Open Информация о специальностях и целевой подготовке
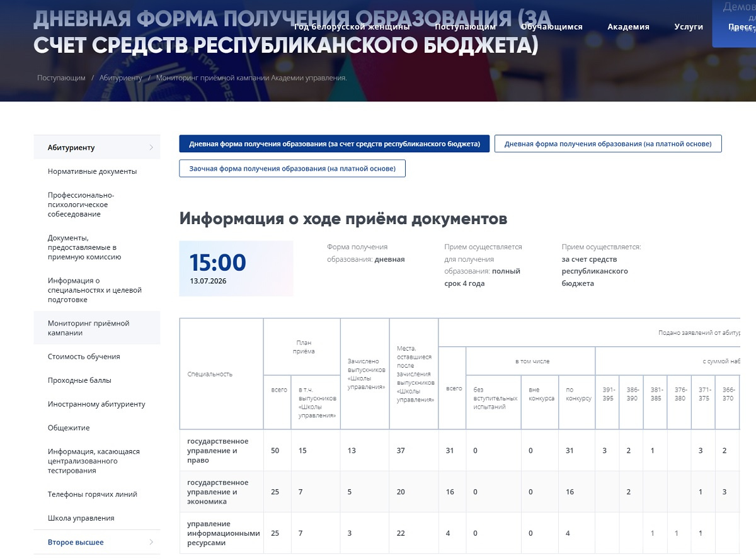 coord(94,290)
